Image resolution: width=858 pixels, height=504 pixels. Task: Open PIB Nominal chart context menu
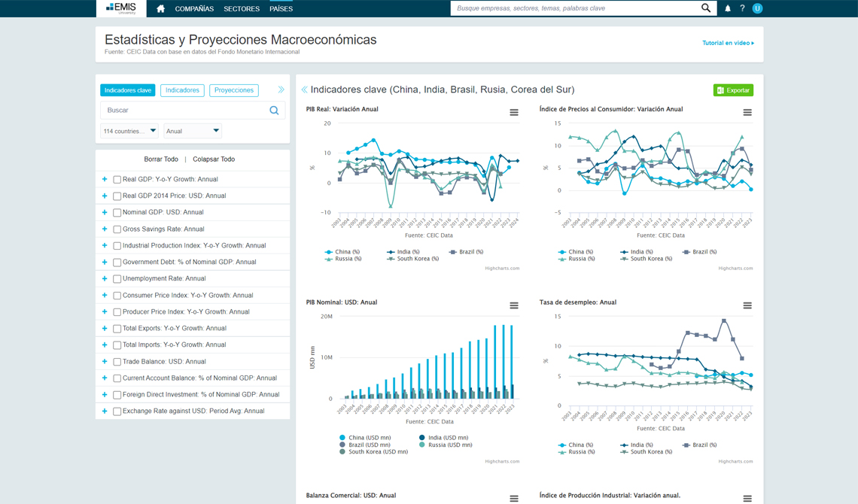point(514,305)
